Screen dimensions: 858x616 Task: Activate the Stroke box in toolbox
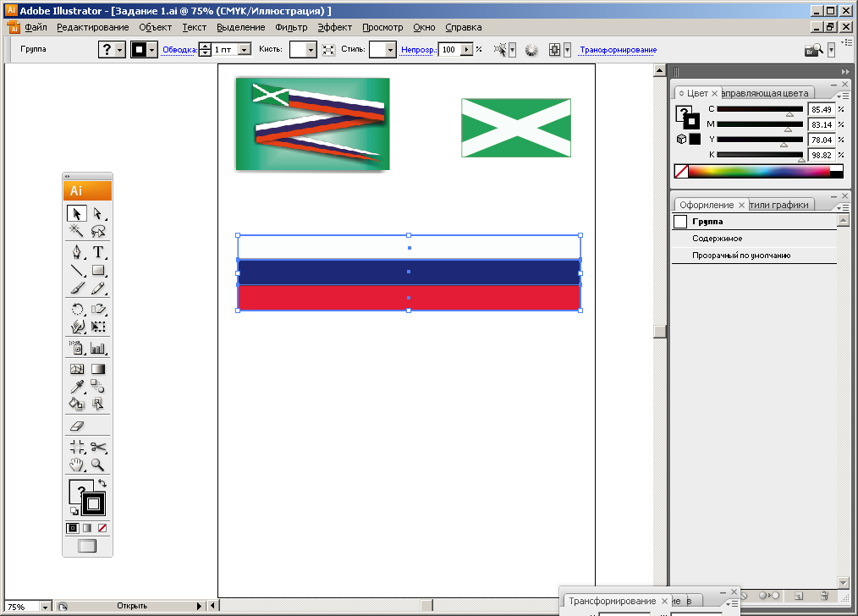click(x=94, y=503)
